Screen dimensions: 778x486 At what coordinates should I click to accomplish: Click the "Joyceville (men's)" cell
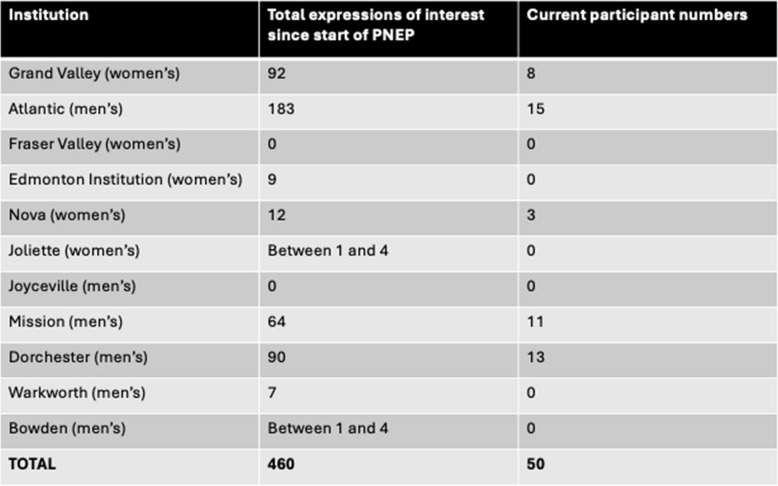(74, 286)
